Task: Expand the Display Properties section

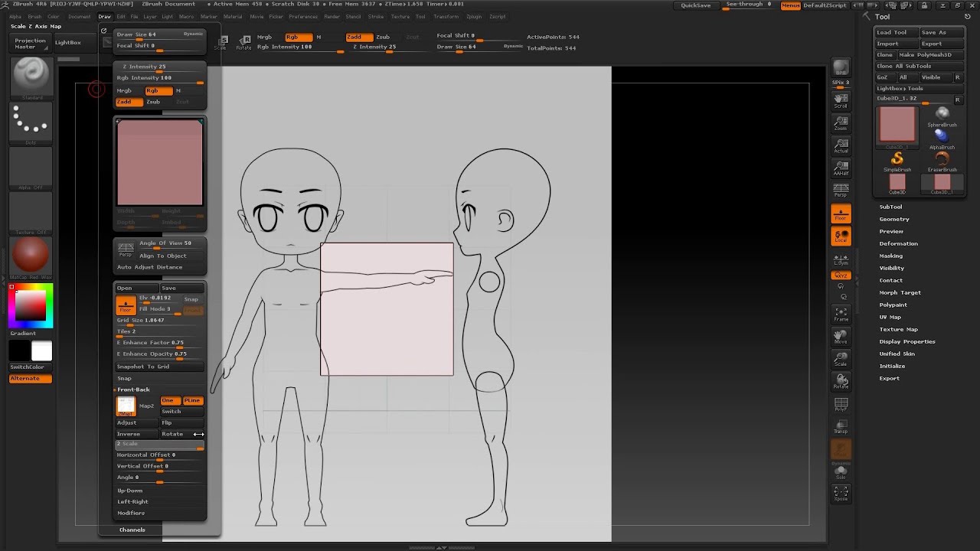Action: tap(907, 341)
